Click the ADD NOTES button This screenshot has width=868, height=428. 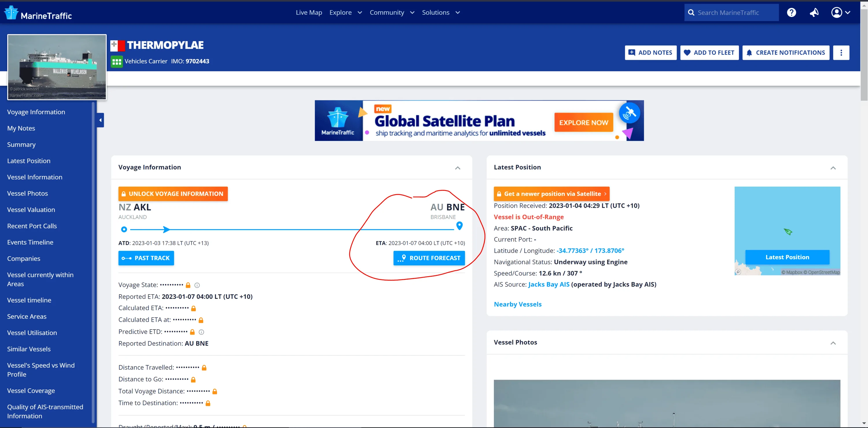click(650, 53)
